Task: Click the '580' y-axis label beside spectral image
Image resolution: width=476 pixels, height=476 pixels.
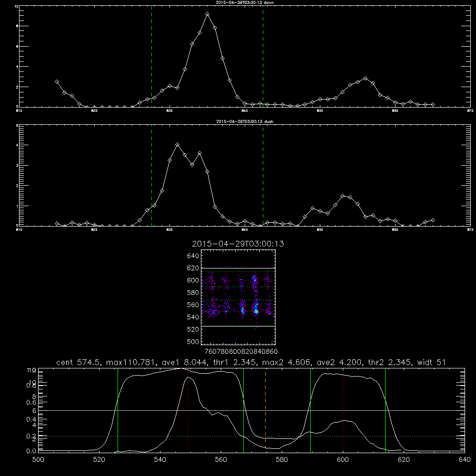Action: [x=193, y=293]
